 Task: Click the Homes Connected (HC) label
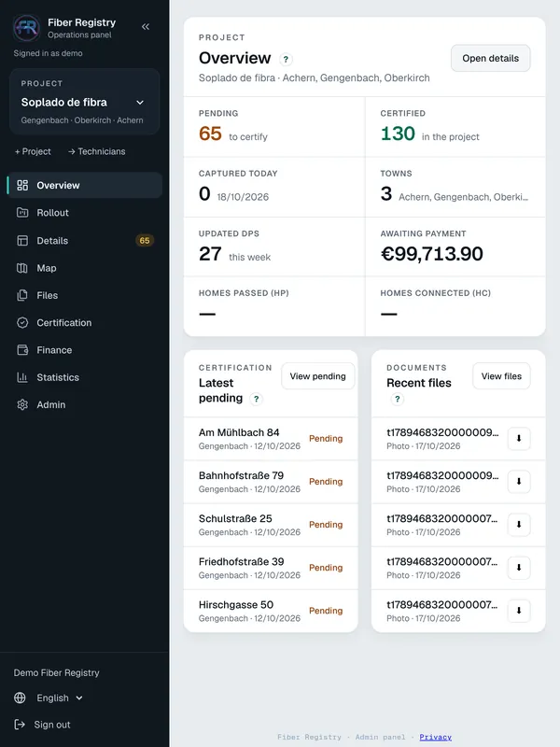(x=435, y=293)
